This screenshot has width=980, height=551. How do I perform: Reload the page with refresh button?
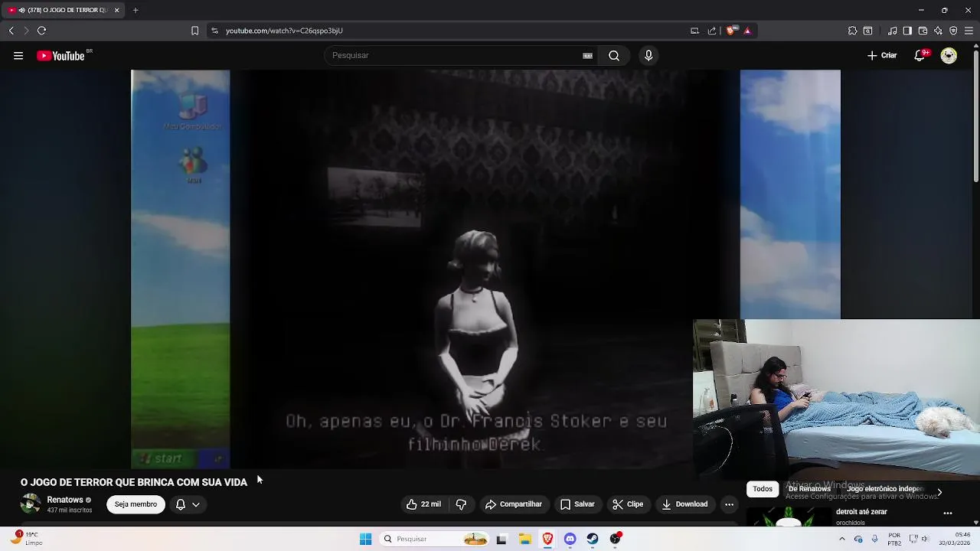(41, 31)
